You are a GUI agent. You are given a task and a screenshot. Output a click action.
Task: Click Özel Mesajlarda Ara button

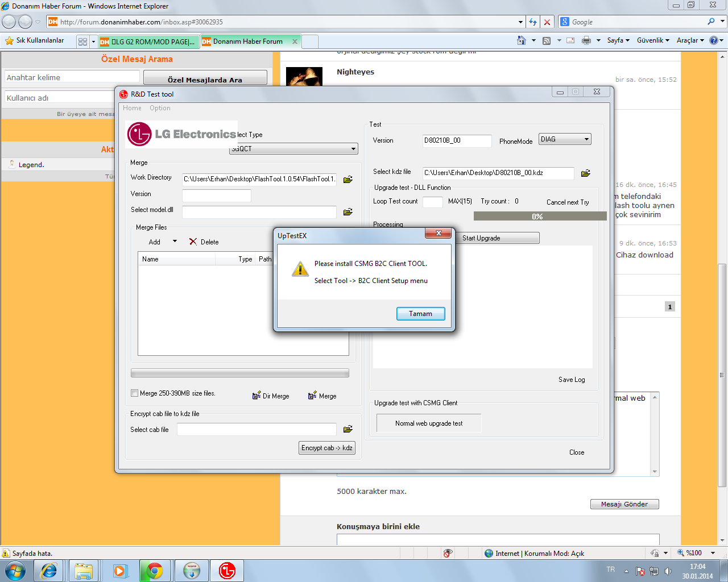[x=205, y=78]
